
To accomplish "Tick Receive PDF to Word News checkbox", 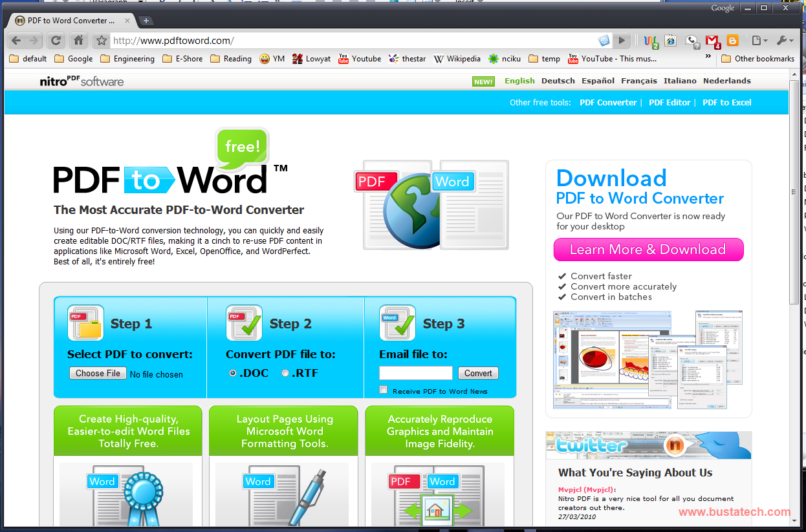I will click(384, 390).
